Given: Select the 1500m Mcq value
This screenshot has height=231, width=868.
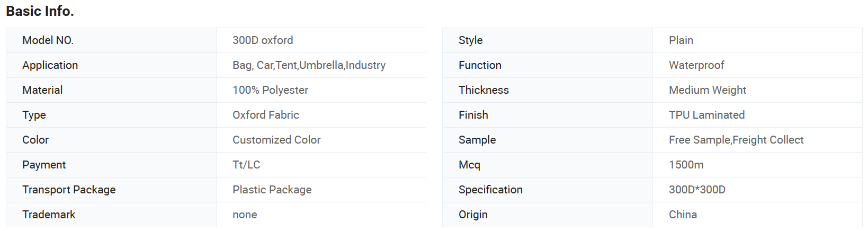Looking at the screenshot, I should click(686, 165).
